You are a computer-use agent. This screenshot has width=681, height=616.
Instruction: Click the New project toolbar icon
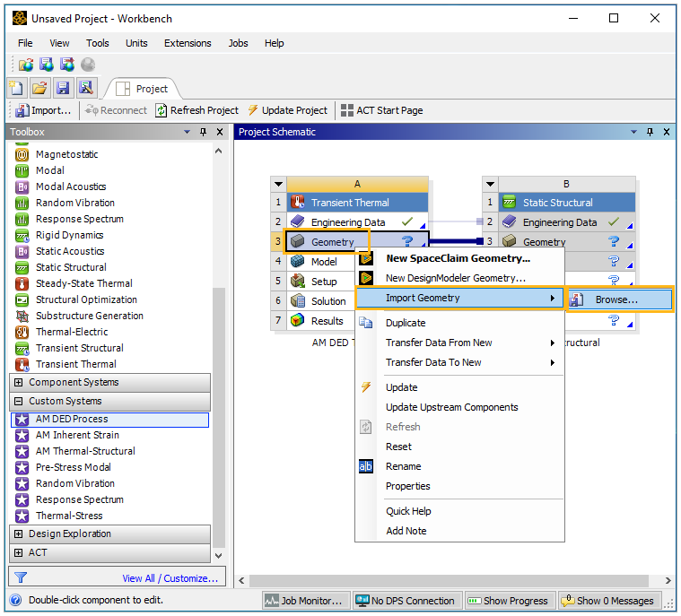(17, 88)
